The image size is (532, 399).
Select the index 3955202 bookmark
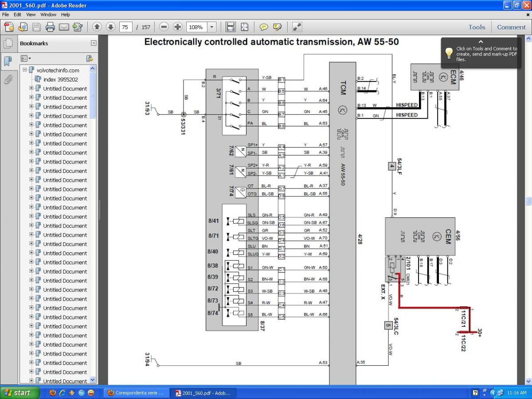coord(61,79)
